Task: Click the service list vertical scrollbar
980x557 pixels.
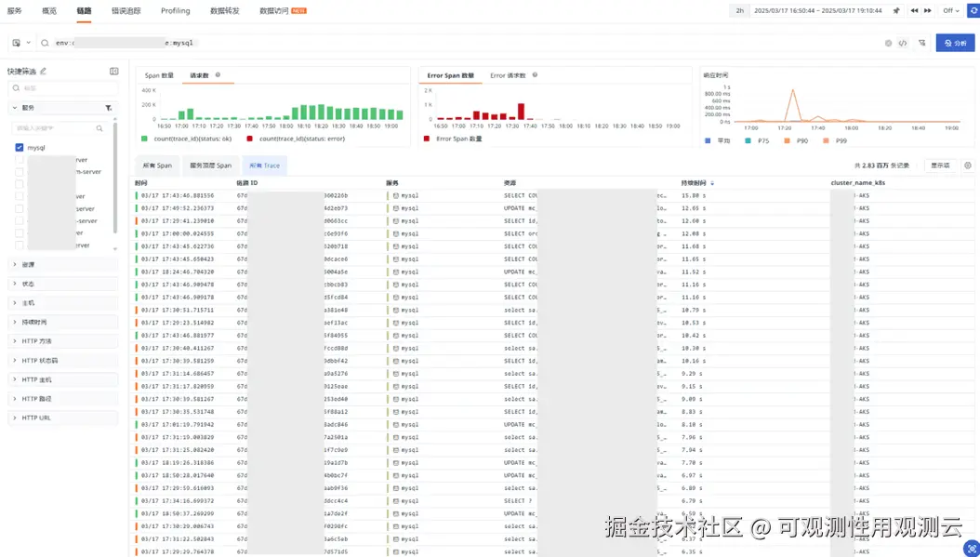Action: pyautogui.click(x=115, y=178)
